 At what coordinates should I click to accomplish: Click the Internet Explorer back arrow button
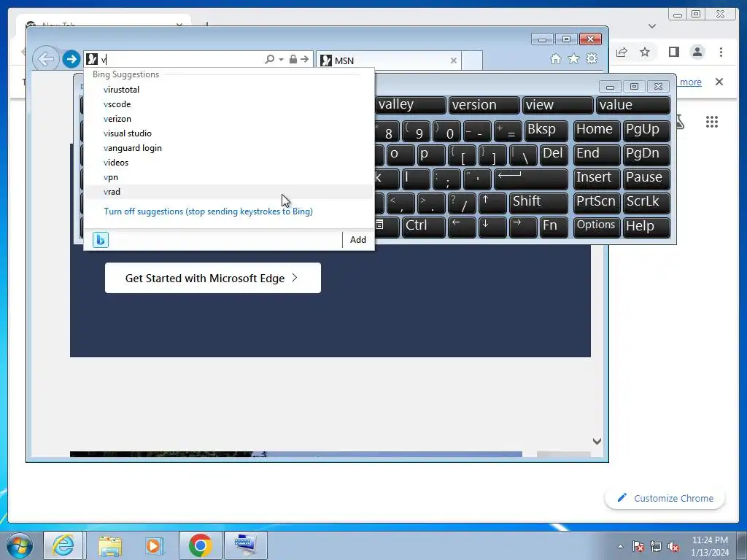click(45, 60)
